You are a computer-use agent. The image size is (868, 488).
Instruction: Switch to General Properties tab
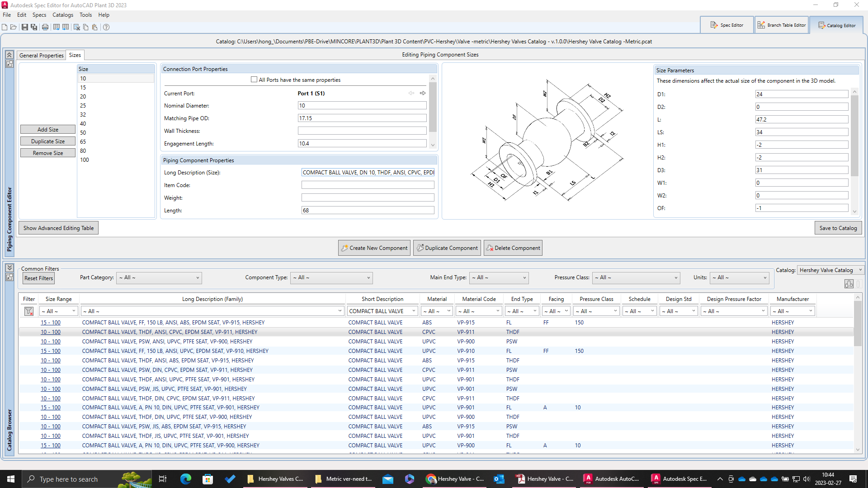pos(42,56)
